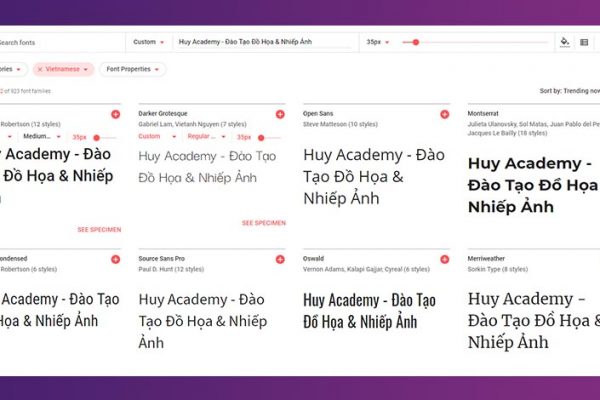Open the Sort by Trending dropdown
Viewport: 600px width, 400px height.
tap(569, 91)
